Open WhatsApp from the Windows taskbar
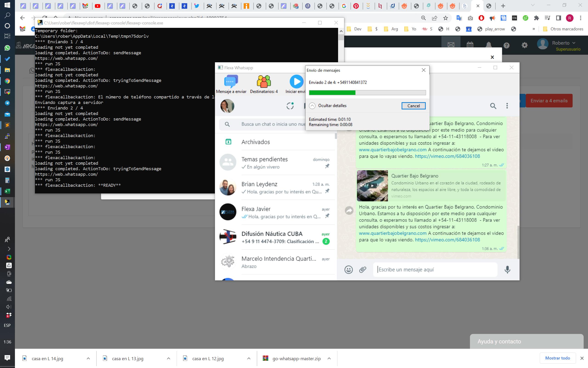This screenshot has width=588, height=368. 7,48
